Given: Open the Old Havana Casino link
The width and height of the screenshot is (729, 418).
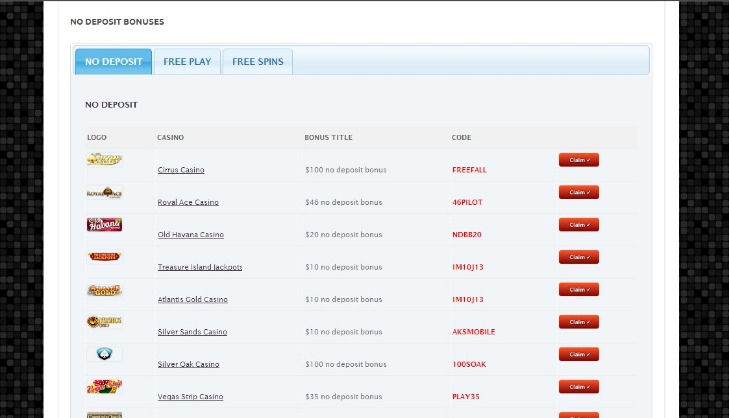Looking at the screenshot, I should 191,234.
